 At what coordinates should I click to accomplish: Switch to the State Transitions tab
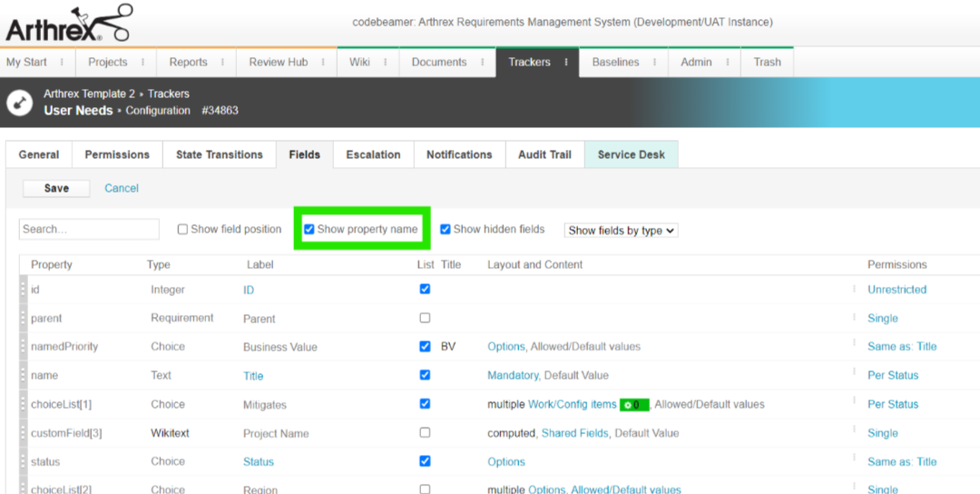click(220, 154)
